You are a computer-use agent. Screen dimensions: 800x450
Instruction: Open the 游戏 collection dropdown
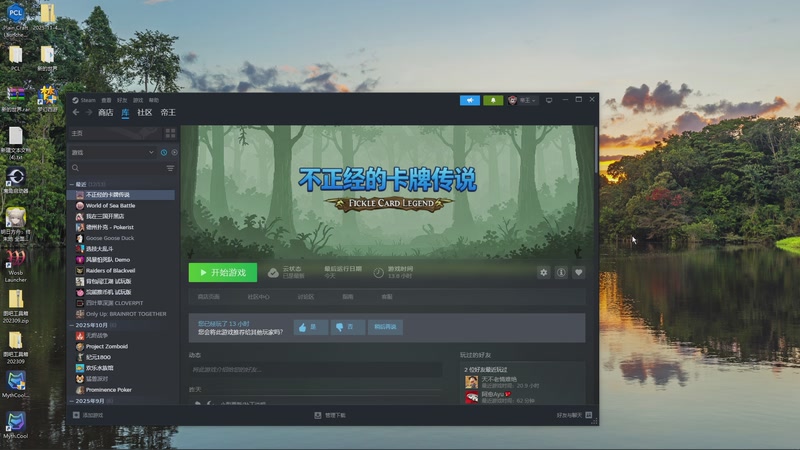coord(112,153)
